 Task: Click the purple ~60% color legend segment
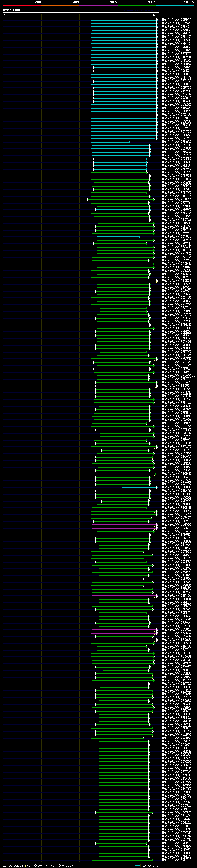pos(99,6)
